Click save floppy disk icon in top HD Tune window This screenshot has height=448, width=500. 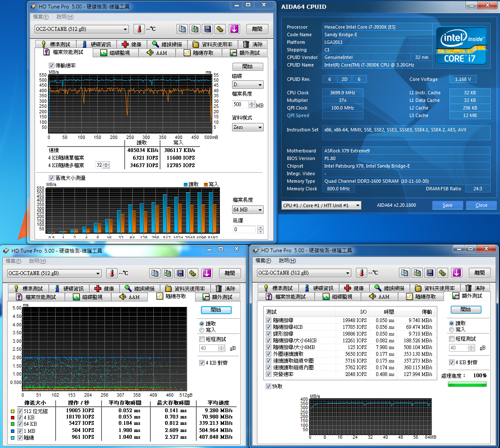pyautogui.click(x=208, y=29)
